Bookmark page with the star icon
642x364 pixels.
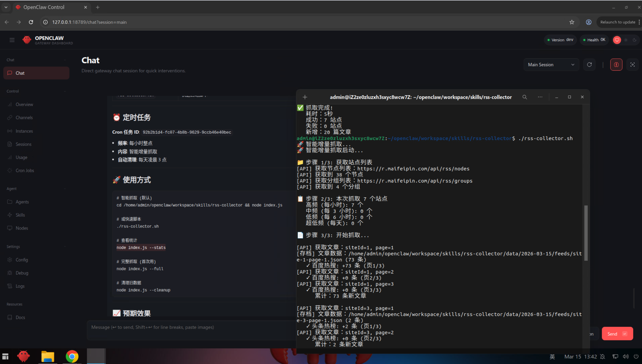point(572,22)
